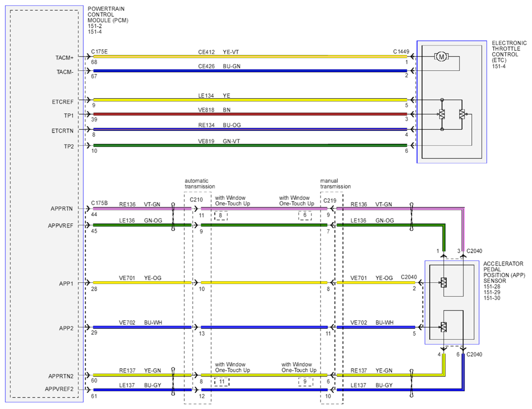This screenshot has width=532, height=409.
Task: Click the blue CE426 wire
Action: pos(250,71)
